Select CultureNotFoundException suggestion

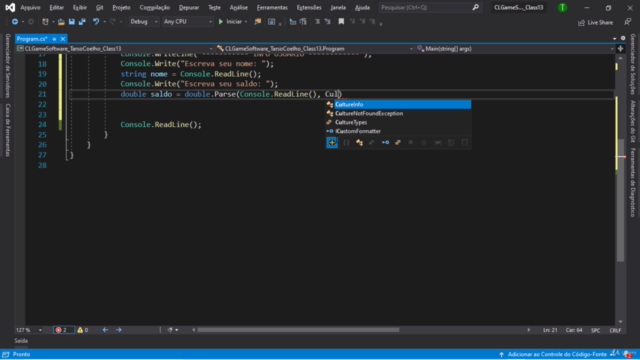click(x=398, y=113)
